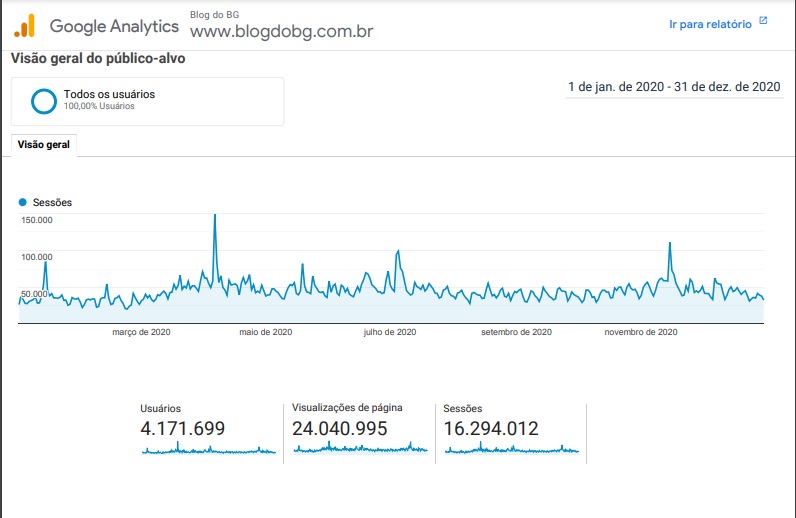This screenshot has height=518, width=796.
Task: Click the highest sessions peak in April
Action: click(x=215, y=215)
